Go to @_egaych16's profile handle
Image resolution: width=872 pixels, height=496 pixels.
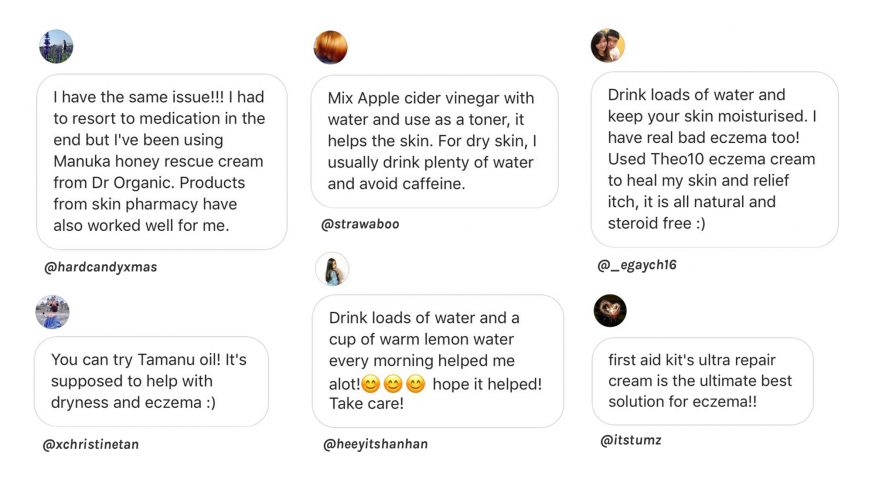coord(637,265)
